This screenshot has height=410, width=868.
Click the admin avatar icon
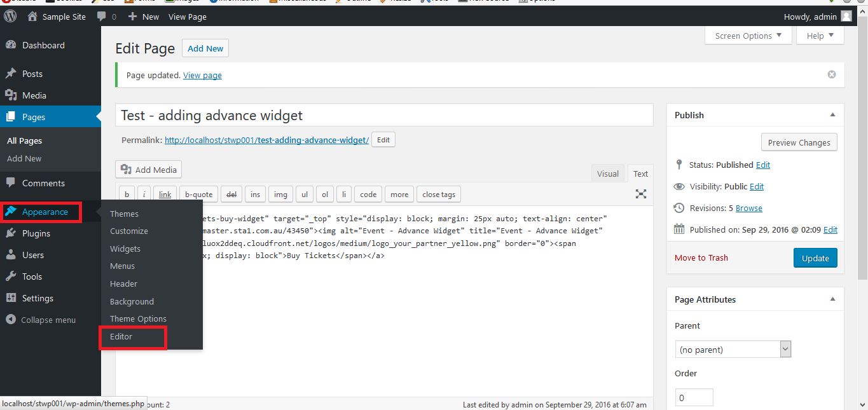tap(846, 17)
